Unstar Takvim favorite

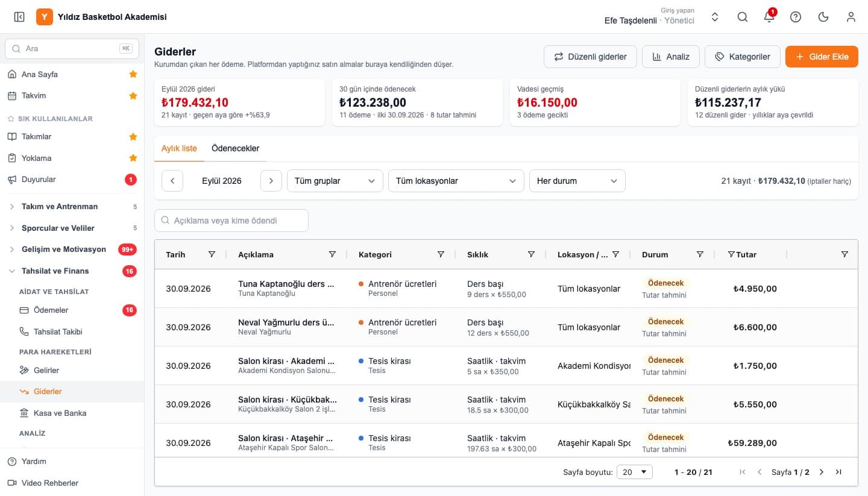[x=133, y=96]
